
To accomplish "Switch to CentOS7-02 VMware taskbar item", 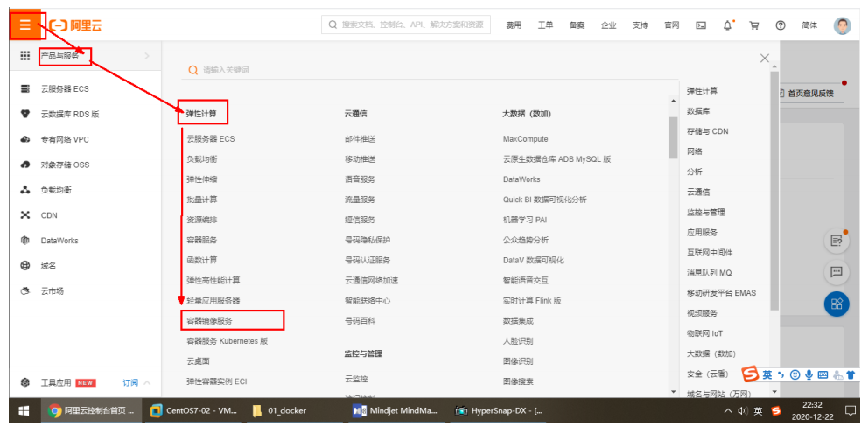I will coord(194,411).
